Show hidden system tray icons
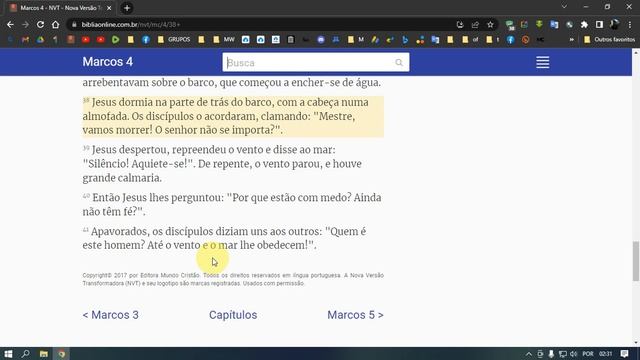 click(529, 353)
